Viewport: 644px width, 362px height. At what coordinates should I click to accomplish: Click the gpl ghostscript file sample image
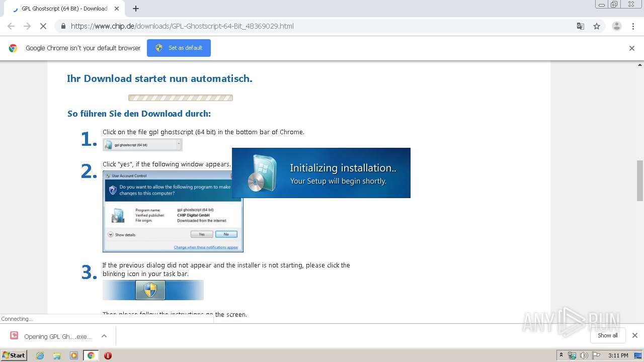(142, 145)
